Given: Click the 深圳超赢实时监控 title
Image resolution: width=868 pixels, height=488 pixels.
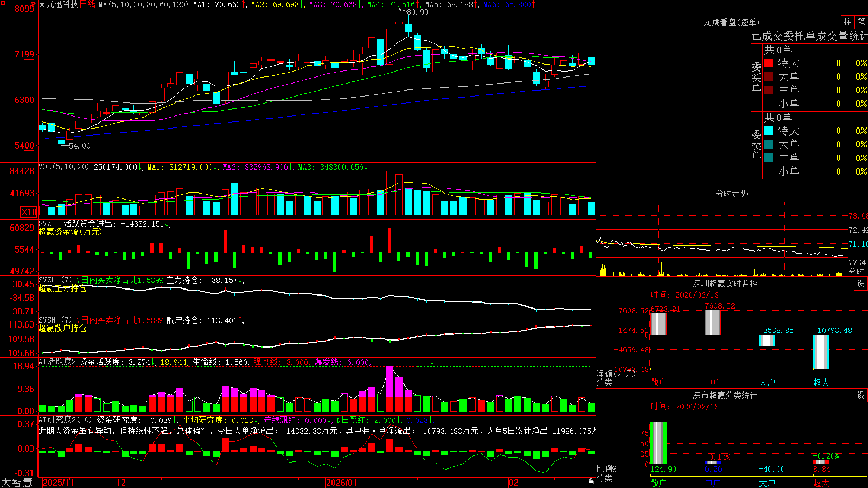Looking at the screenshot, I should (725, 284).
